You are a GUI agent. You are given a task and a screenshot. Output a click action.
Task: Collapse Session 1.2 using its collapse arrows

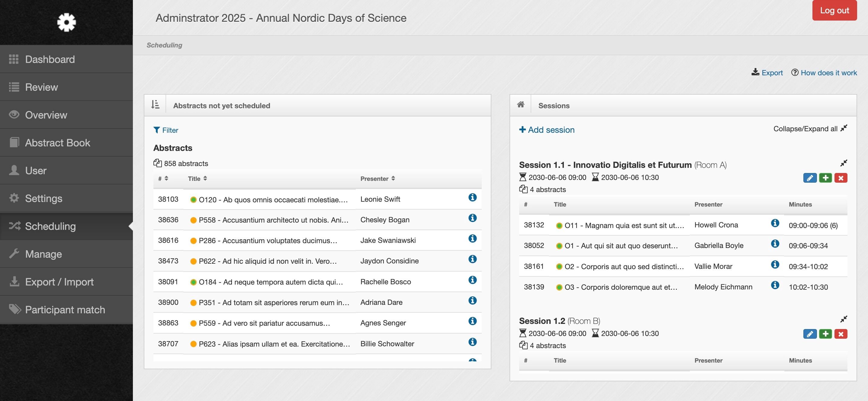pos(844,319)
